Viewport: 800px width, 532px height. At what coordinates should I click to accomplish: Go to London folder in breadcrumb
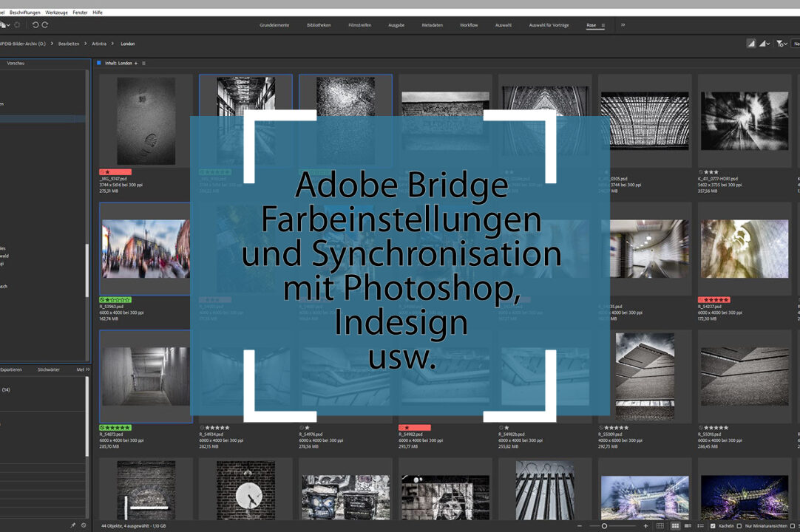(128, 44)
